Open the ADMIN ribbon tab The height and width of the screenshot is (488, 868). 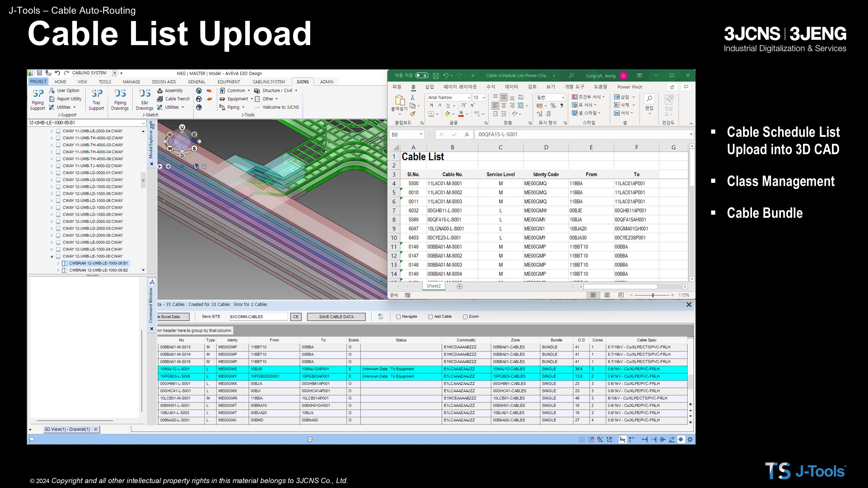(326, 82)
